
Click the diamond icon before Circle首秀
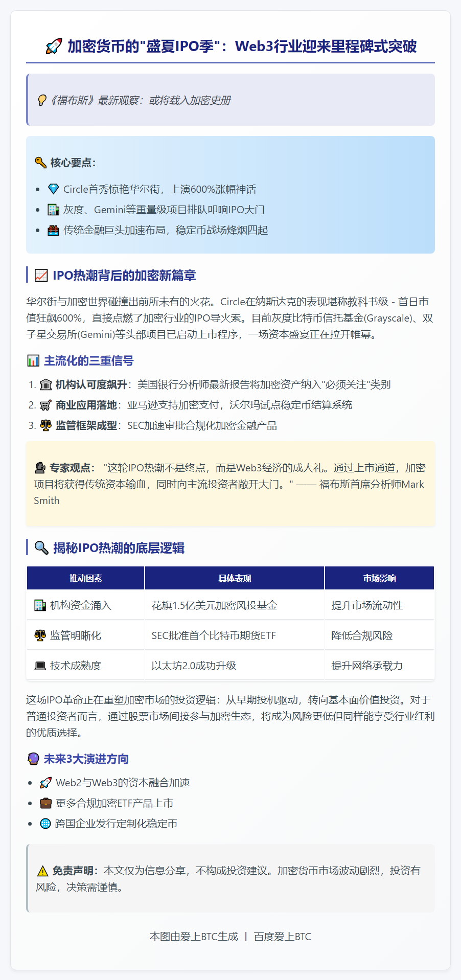tap(53, 189)
